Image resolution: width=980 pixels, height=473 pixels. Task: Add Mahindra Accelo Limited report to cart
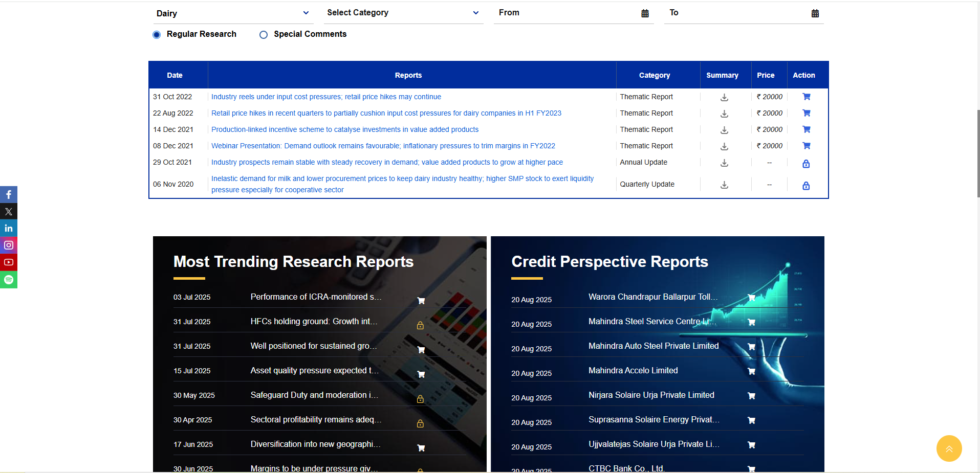pyautogui.click(x=751, y=371)
